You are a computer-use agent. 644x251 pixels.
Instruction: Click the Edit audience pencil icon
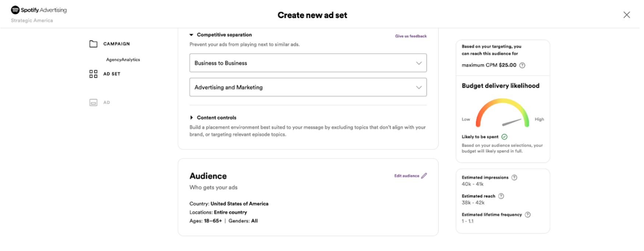click(424, 176)
